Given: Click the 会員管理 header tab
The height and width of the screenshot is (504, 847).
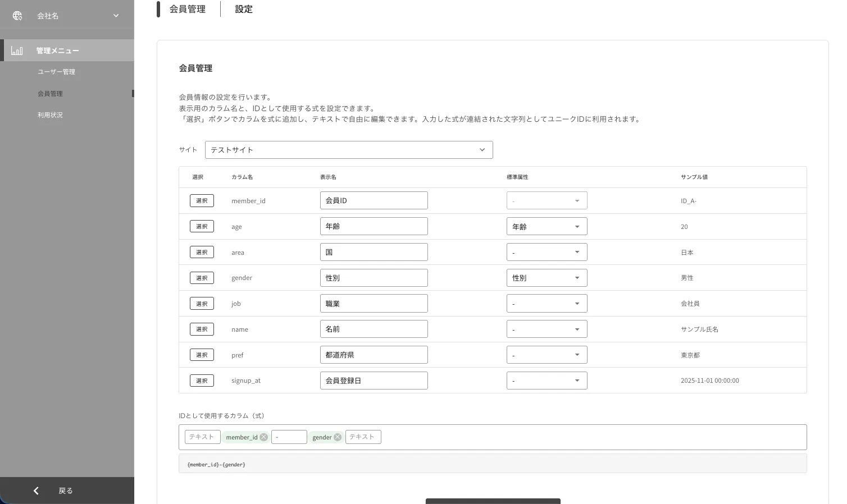Looking at the screenshot, I should tap(188, 9).
